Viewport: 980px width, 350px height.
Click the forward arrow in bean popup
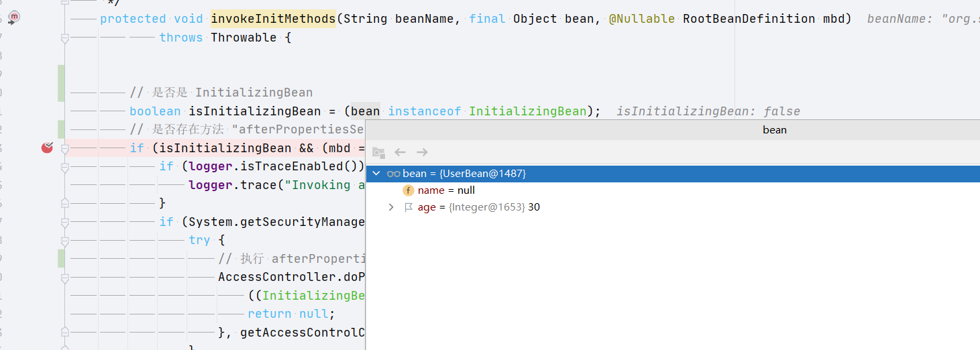click(x=422, y=152)
